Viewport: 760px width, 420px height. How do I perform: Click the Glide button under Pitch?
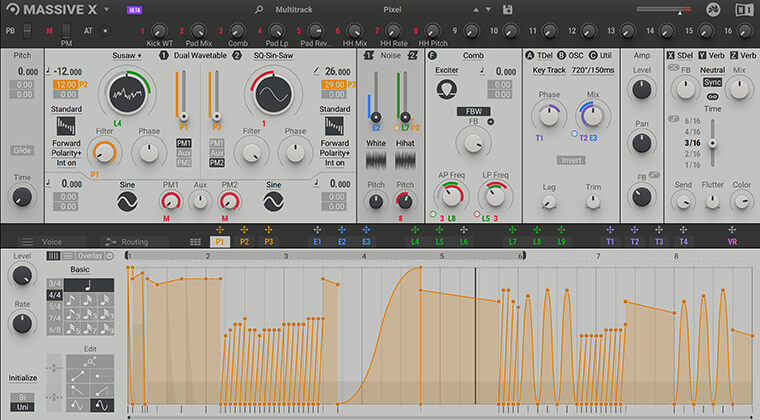22,150
